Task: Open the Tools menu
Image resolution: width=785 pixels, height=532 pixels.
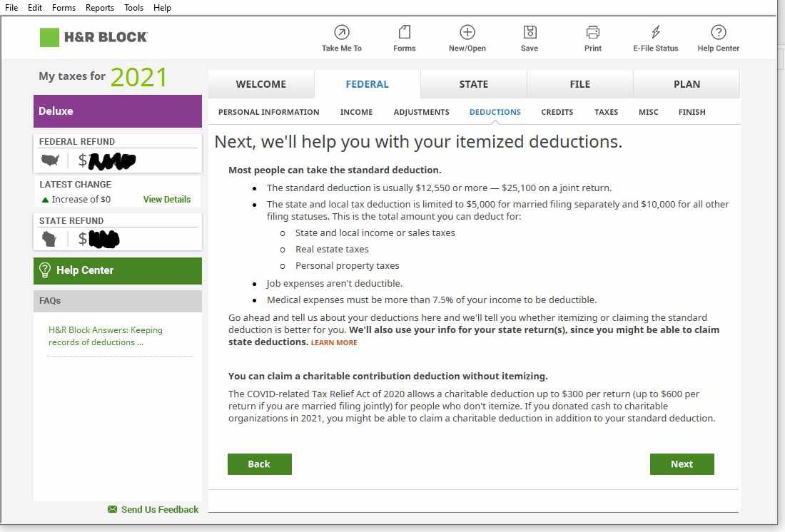Action: coord(133,8)
